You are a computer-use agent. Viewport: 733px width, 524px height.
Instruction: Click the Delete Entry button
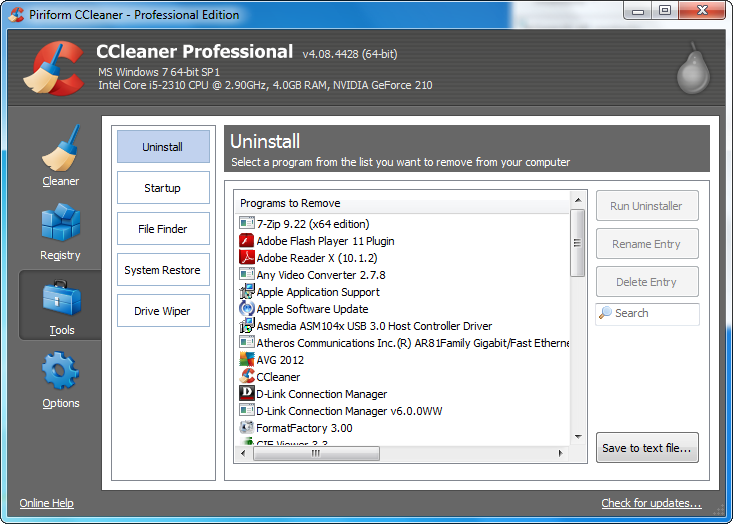tap(647, 282)
